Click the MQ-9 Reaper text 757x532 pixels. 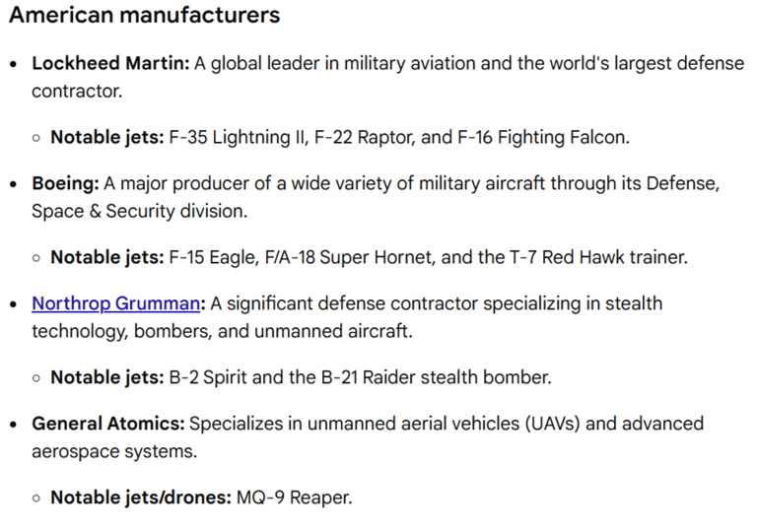(294, 498)
